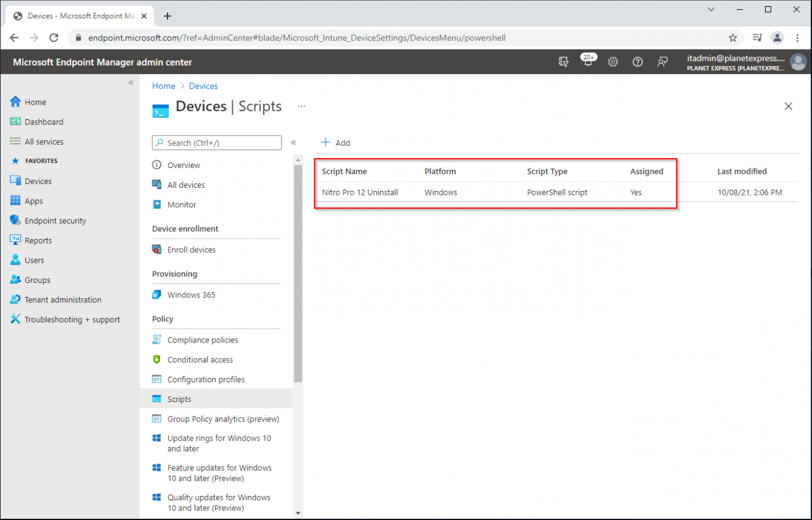The height and width of the screenshot is (520, 812).
Task: Click the 10/08/21, 2:06 PM cell
Action: (750, 192)
